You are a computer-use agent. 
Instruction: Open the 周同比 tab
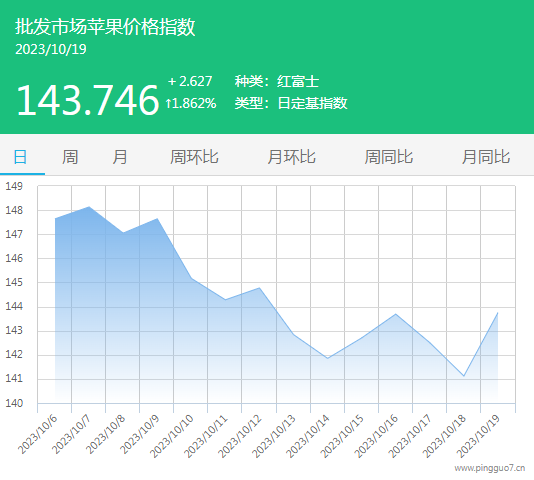point(389,157)
